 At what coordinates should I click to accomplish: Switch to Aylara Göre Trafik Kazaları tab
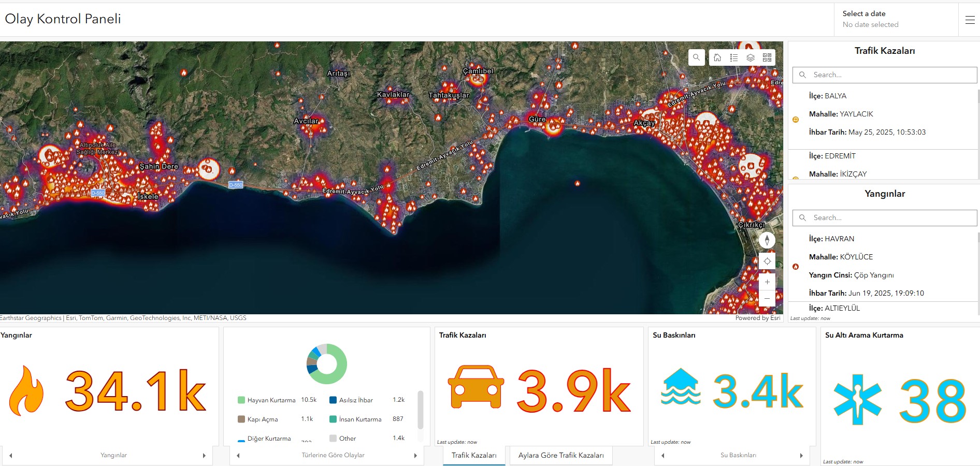pos(561,456)
